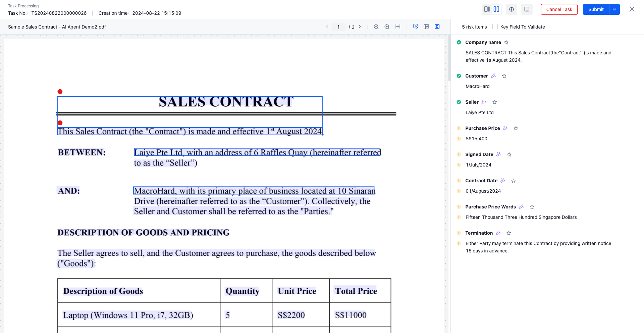Star the Signed Date field

(x=509, y=154)
